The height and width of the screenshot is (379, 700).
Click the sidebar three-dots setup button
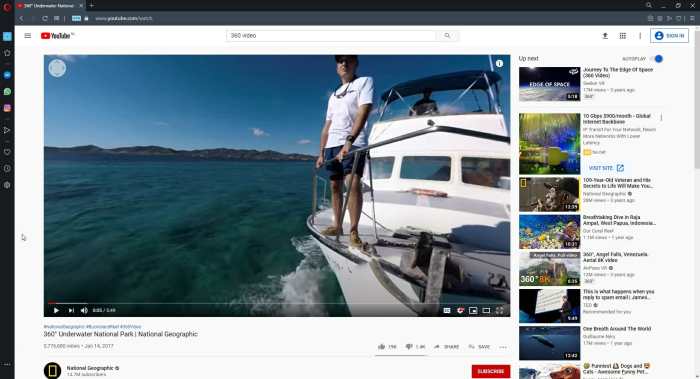pos(7,364)
